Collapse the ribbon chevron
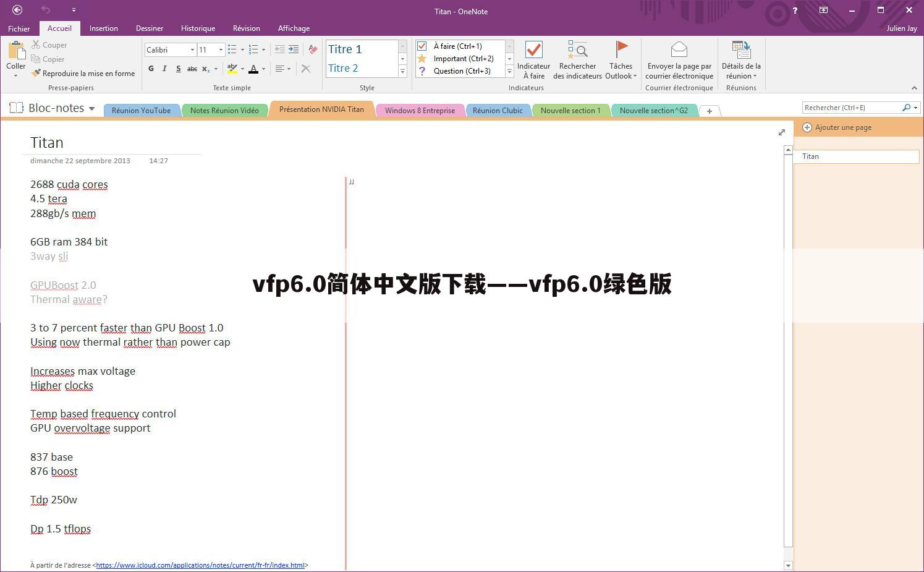Image resolution: width=924 pixels, height=572 pixels. (x=914, y=88)
